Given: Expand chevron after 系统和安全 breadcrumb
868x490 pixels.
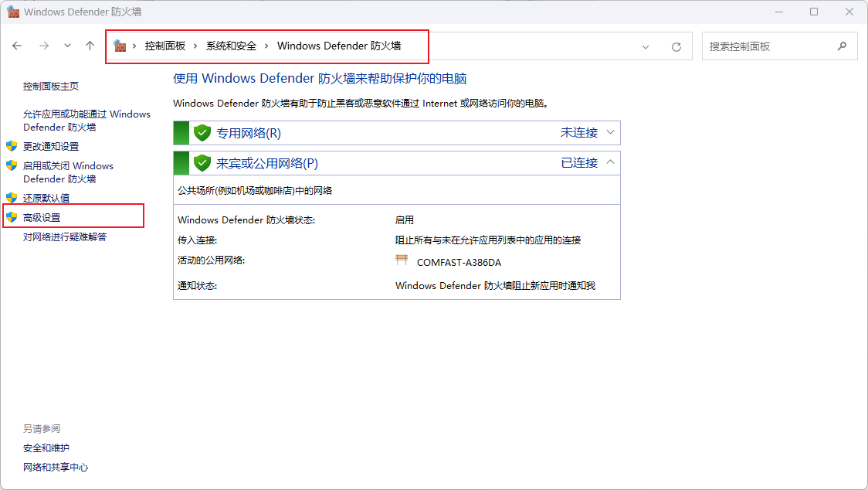Looking at the screenshot, I should click(266, 46).
